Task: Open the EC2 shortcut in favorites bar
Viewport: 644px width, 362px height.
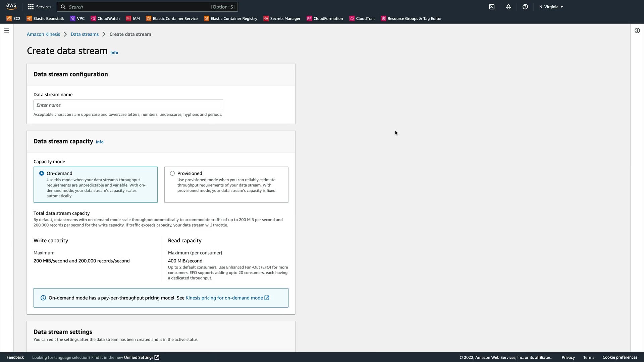Action: click(13, 18)
